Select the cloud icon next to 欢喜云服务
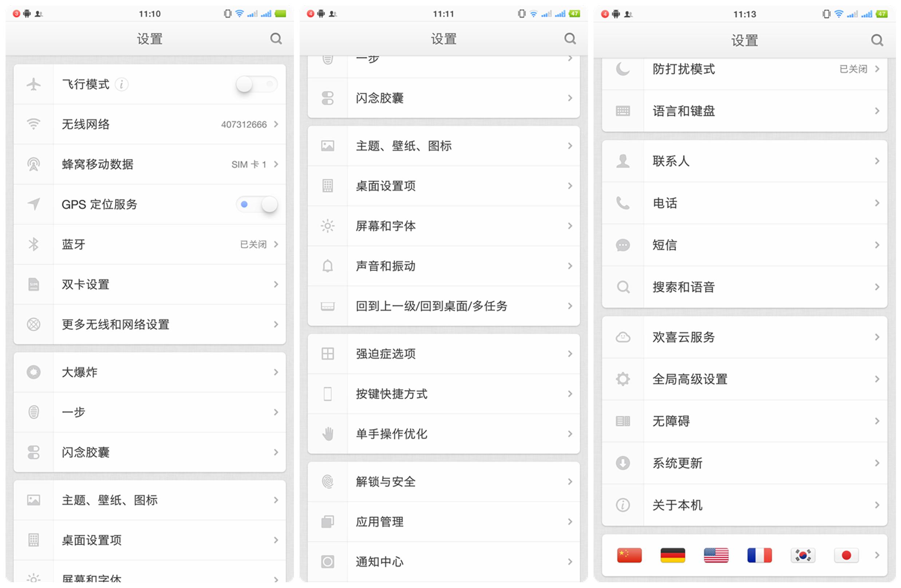Viewport: 901px width, 588px height. [623, 337]
